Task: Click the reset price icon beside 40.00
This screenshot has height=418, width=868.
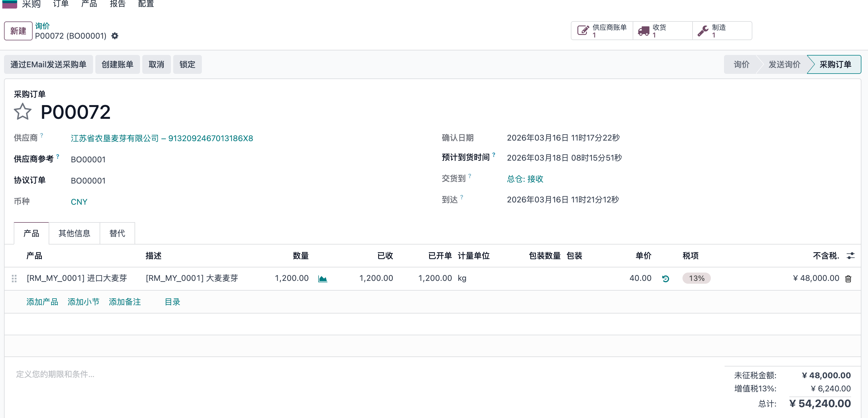Action: pyautogui.click(x=666, y=279)
